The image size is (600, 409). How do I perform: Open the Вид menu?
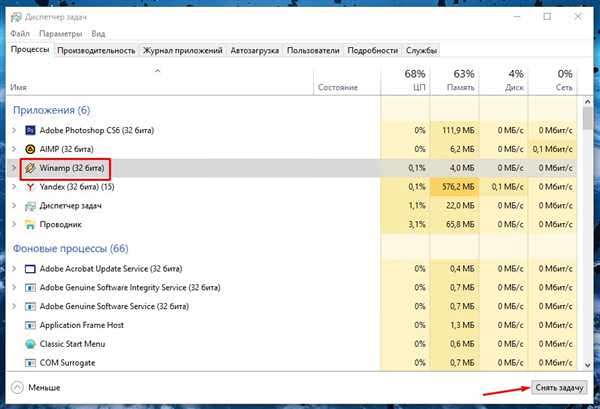coord(98,34)
